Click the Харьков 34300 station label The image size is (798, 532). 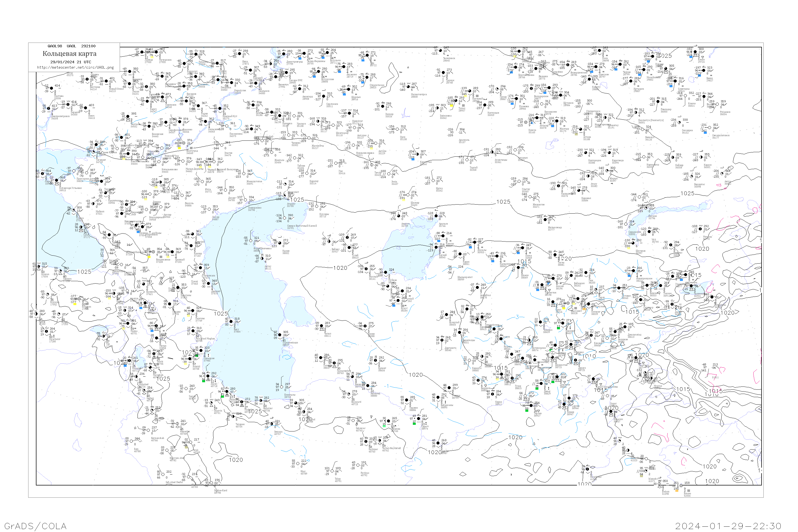click(x=75, y=113)
